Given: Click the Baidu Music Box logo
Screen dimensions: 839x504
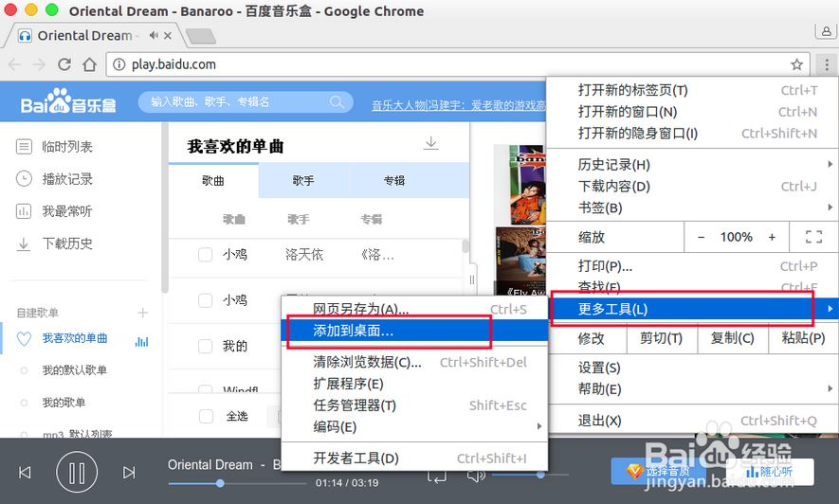Looking at the screenshot, I should [68, 101].
